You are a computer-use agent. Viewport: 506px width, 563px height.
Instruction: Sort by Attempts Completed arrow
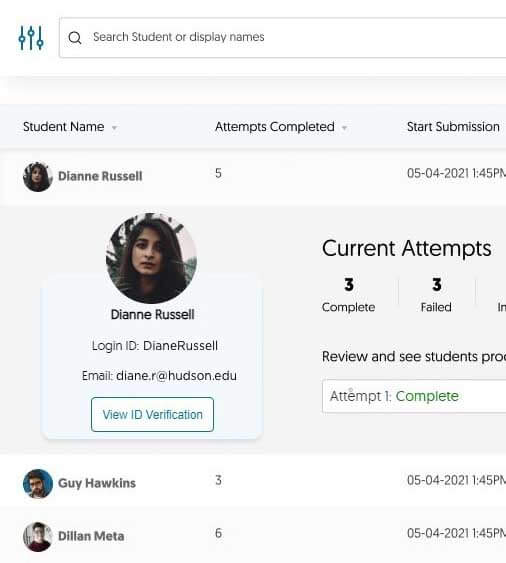tap(344, 128)
